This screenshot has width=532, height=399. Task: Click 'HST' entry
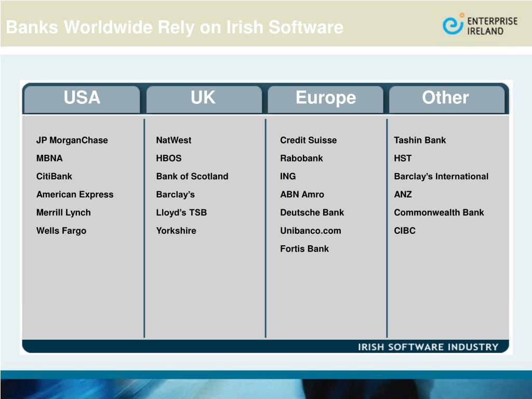pyautogui.click(x=403, y=158)
